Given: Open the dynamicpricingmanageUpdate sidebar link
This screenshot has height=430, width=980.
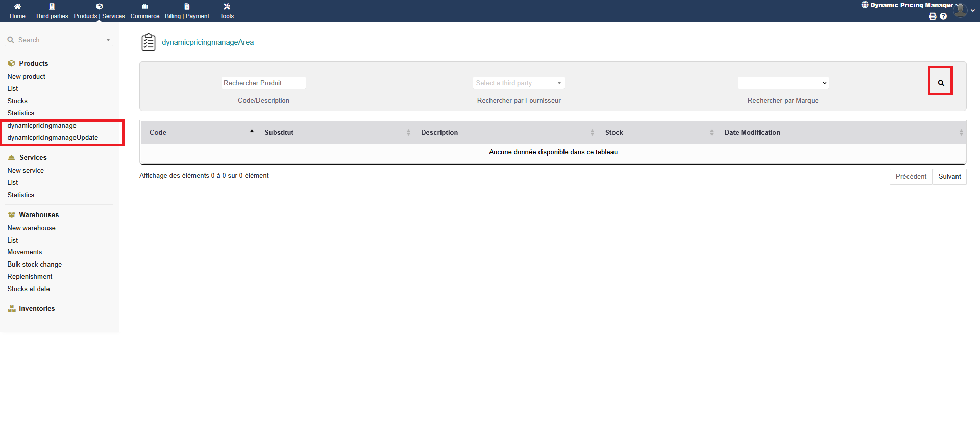Looking at the screenshot, I should click(x=53, y=138).
